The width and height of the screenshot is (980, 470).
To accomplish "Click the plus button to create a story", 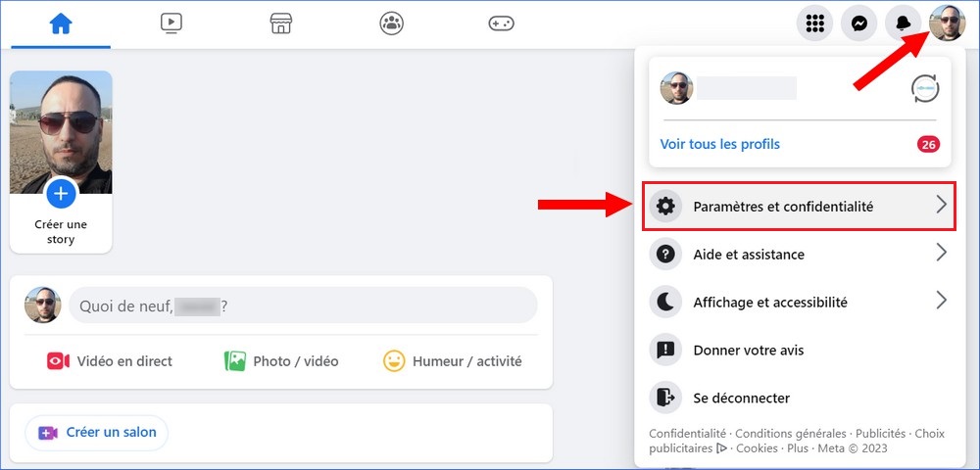I will (61, 194).
